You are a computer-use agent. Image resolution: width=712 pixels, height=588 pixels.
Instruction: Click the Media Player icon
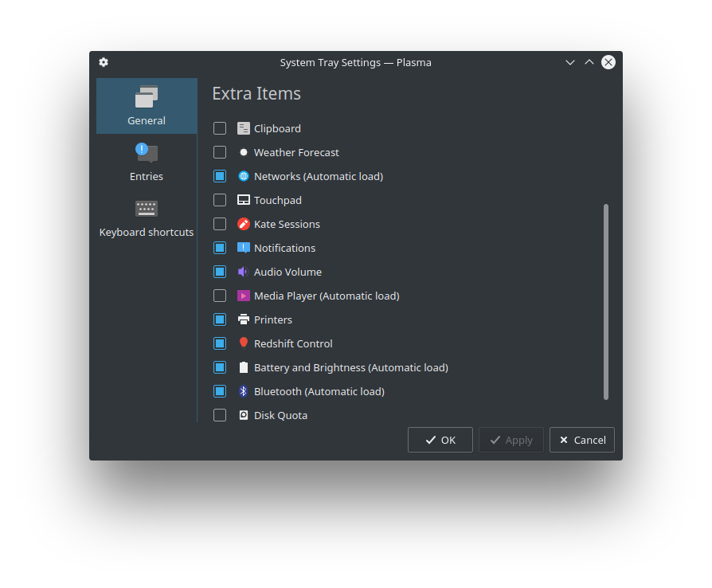(244, 296)
